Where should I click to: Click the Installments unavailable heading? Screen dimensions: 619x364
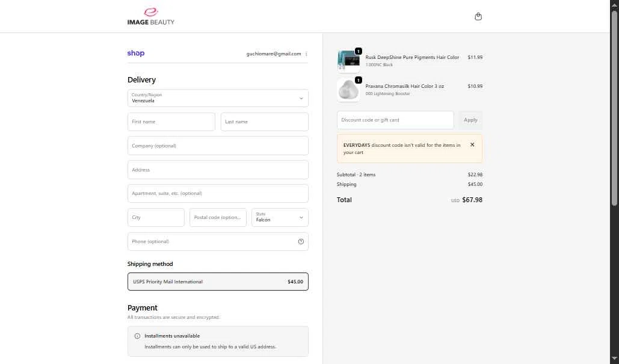[172, 336]
